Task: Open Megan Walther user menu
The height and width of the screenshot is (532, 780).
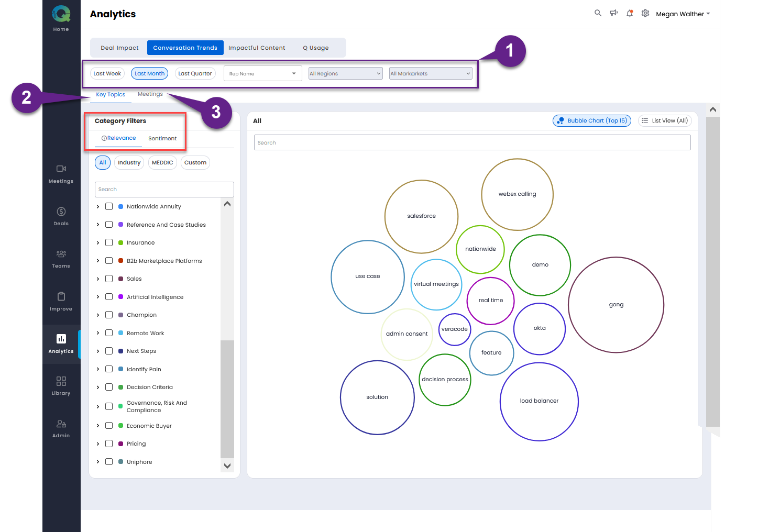Action: (x=683, y=14)
